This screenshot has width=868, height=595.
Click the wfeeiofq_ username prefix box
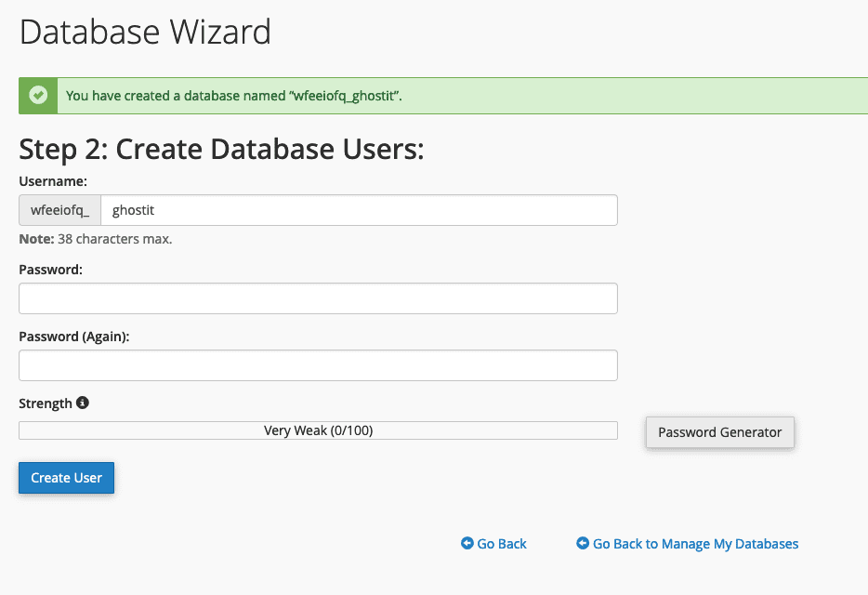pyautogui.click(x=60, y=210)
